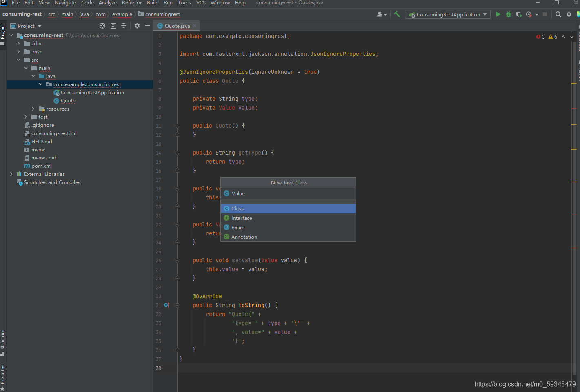Run with Coverage

coord(519,14)
